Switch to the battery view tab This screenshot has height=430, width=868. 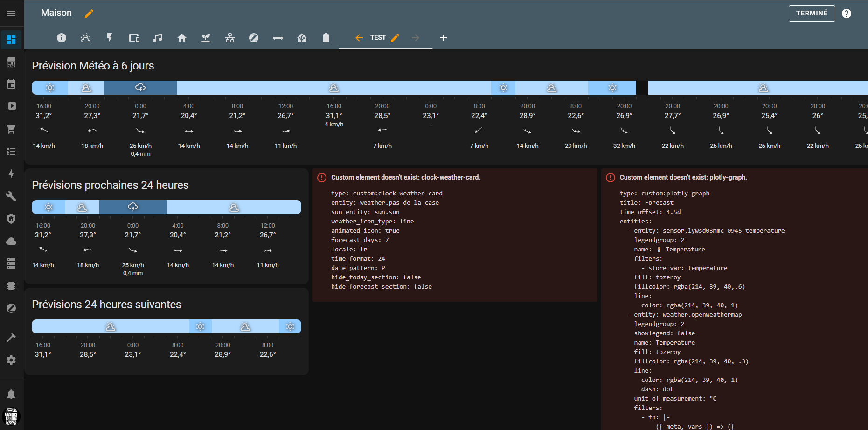pyautogui.click(x=326, y=38)
